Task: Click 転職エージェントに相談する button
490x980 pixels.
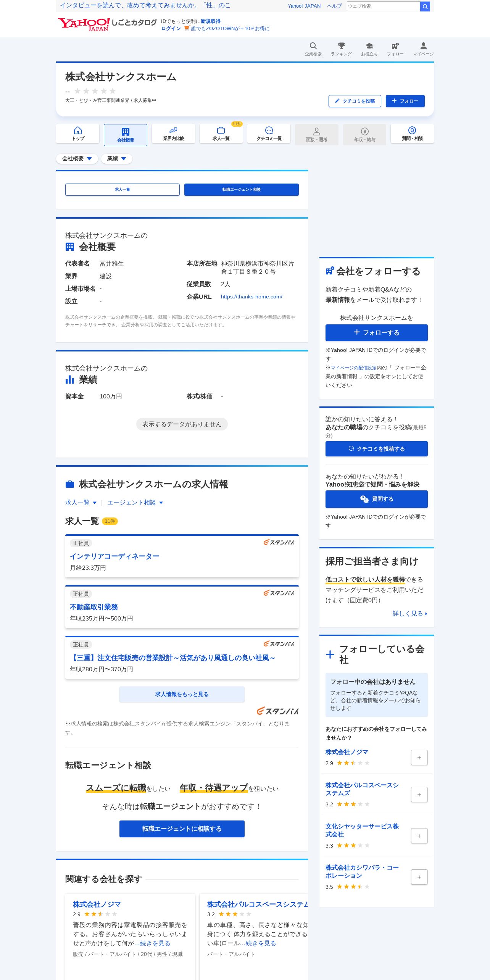Action: (182, 829)
